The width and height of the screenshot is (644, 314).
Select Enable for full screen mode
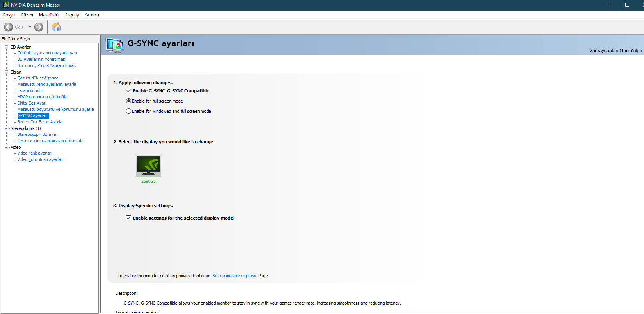(x=128, y=101)
